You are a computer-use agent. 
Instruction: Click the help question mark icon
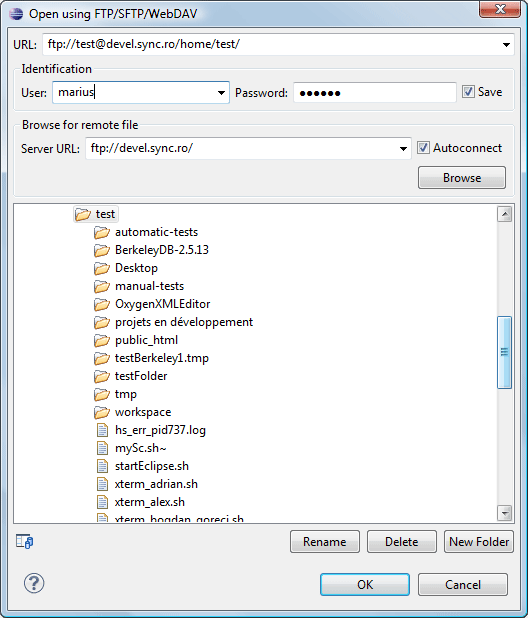click(x=34, y=583)
